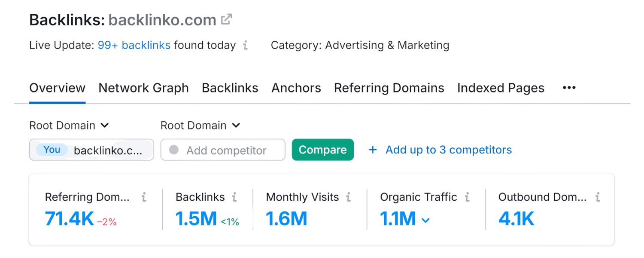Switch to the Indexed Pages tab
644x258 pixels.
click(x=501, y=88)
